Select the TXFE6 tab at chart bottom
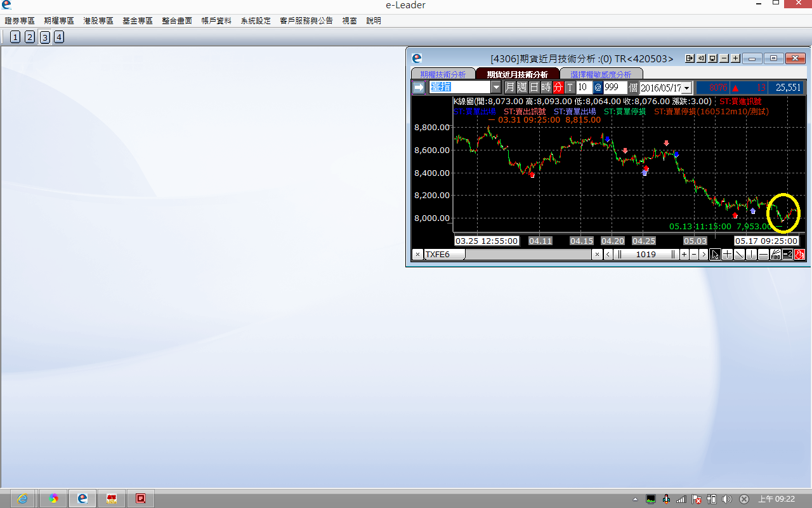The width and height of the screenshot is (812, 508). tap(445, 255)
